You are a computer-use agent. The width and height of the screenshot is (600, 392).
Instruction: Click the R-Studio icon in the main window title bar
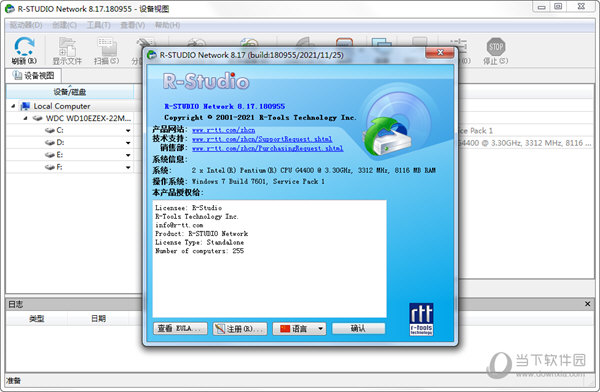click(10, 8)
